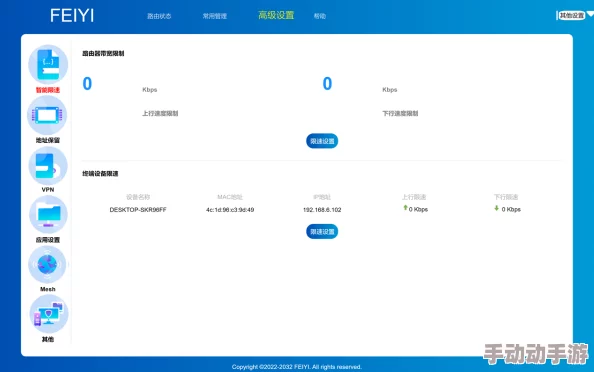
Task: Open the 应用设置 application settings icon
Action: coord(48,215)
